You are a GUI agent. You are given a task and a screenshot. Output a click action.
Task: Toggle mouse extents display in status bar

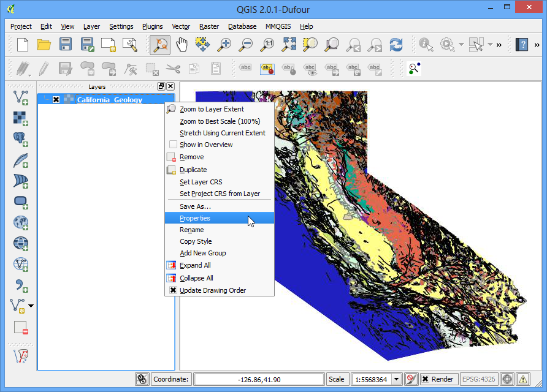(142, 379)
